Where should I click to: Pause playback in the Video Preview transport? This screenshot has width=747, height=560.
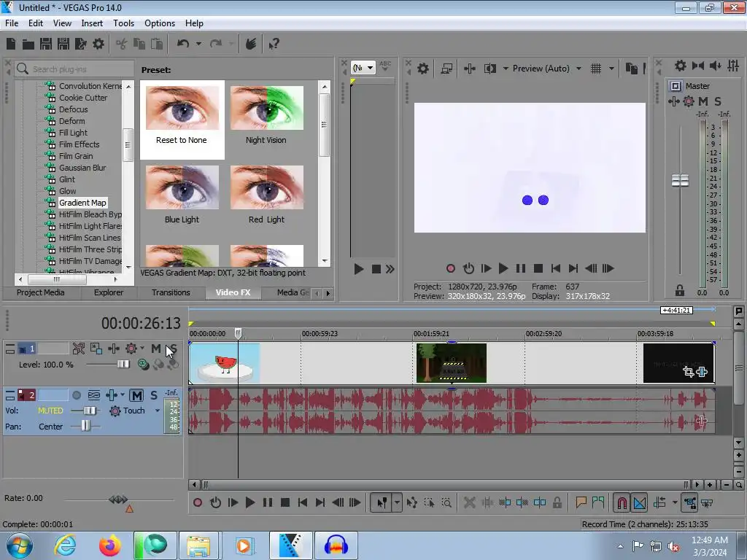520,268
